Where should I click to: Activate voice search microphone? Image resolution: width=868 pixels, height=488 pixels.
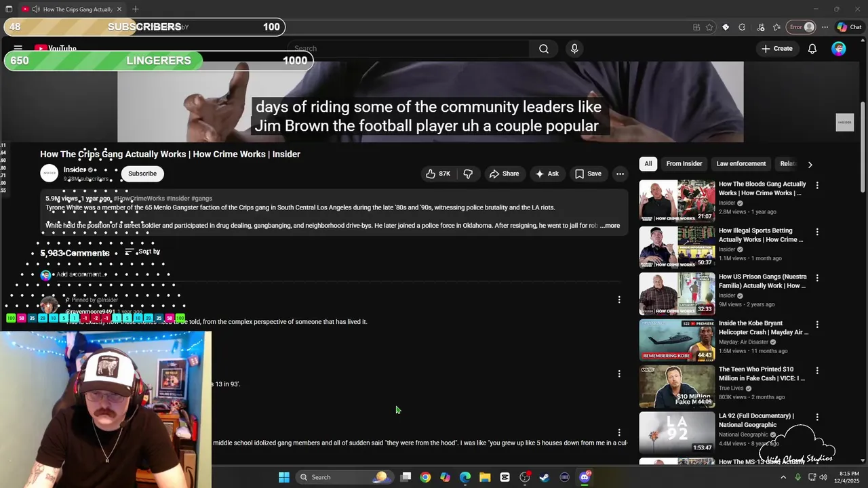tap(574, 49)
